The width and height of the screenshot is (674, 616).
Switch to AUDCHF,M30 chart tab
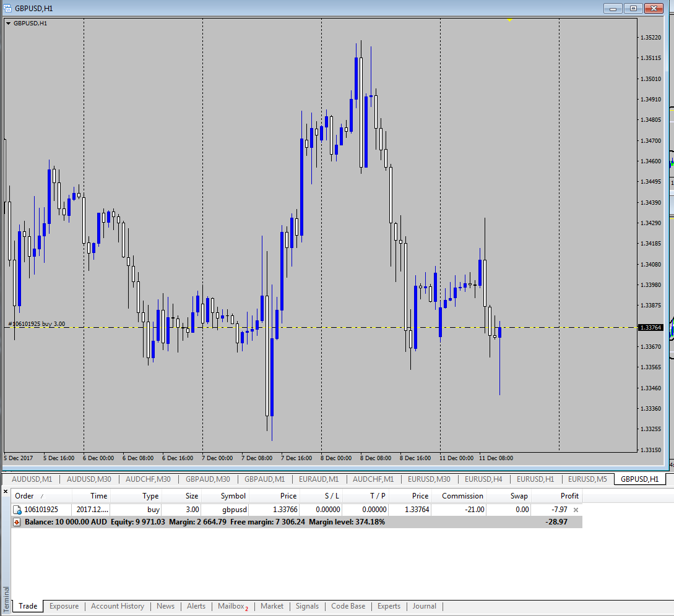148,479
